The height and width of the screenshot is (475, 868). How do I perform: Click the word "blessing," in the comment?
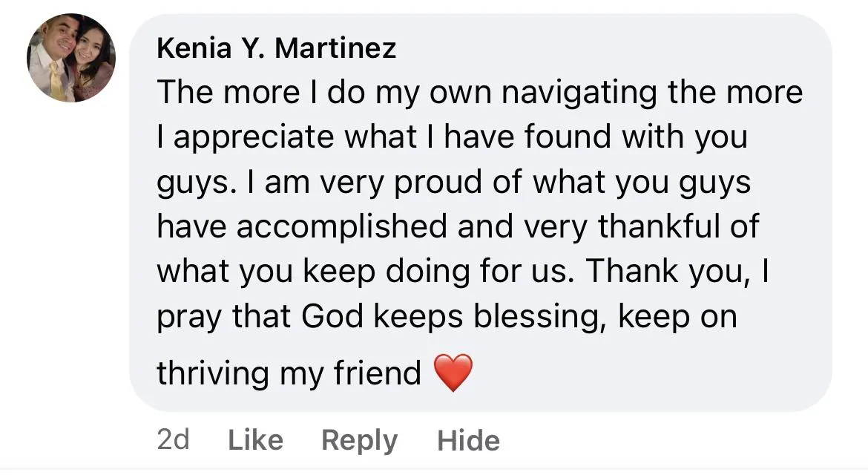[x=536, y=317]
